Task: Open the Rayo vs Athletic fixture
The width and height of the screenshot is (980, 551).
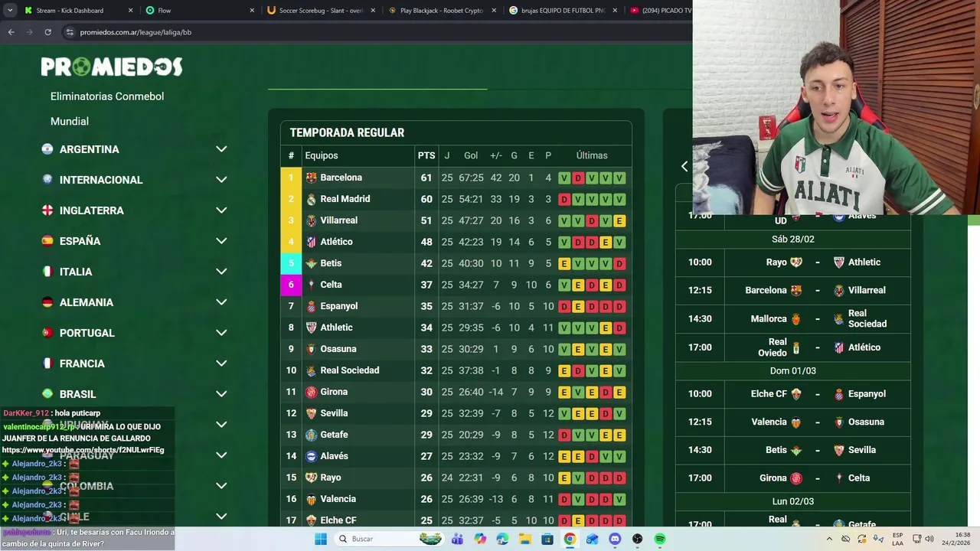Action: (x=793, y=262)
